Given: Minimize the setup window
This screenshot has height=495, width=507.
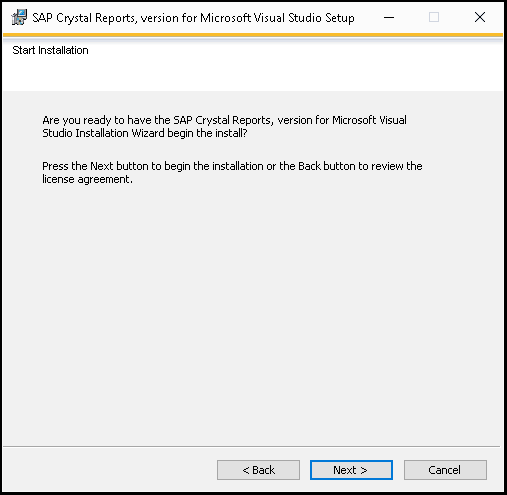Looking at the screenshot, I should 389,17.
